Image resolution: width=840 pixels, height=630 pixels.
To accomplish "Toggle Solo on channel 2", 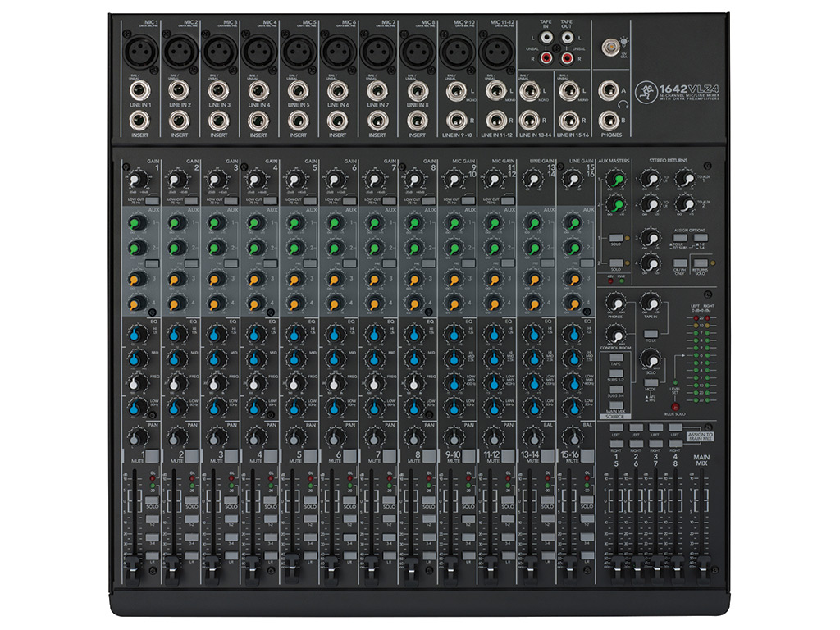I will pos(190,500).
